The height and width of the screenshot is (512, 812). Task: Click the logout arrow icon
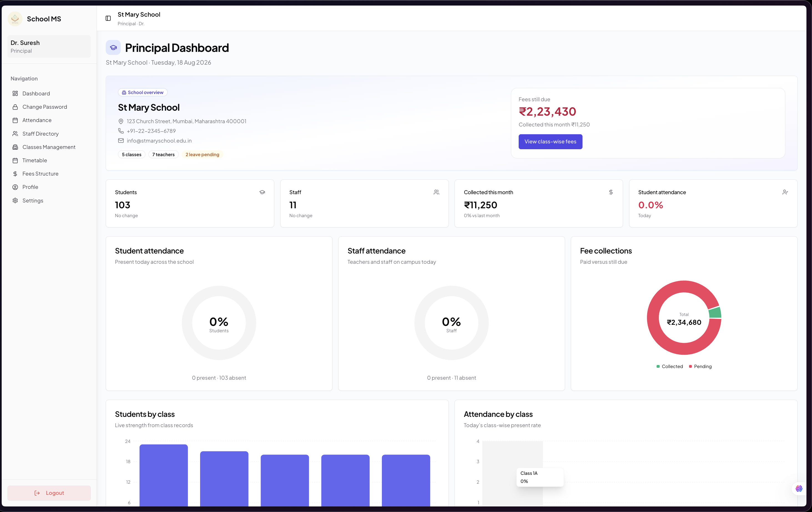coord(37,493)
